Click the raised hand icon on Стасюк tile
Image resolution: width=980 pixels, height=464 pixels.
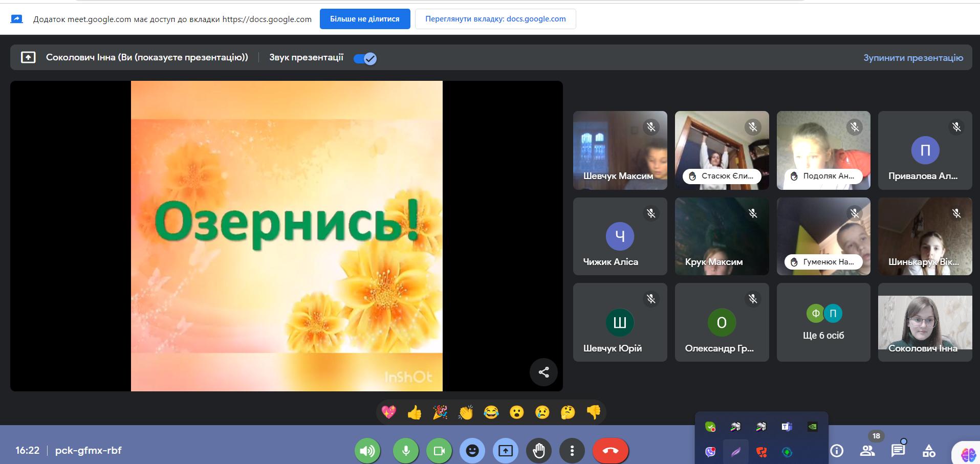692,176
